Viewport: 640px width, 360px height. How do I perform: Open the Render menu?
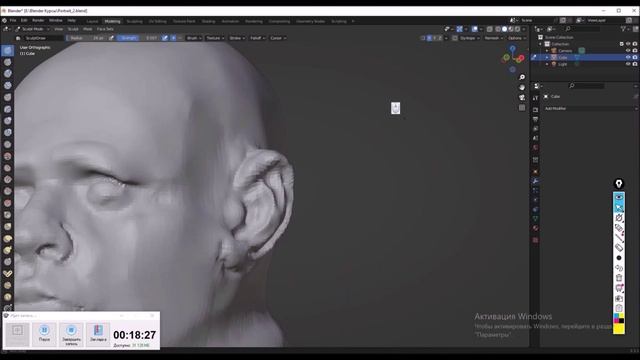pyautogui.click(x=38, y=20)
